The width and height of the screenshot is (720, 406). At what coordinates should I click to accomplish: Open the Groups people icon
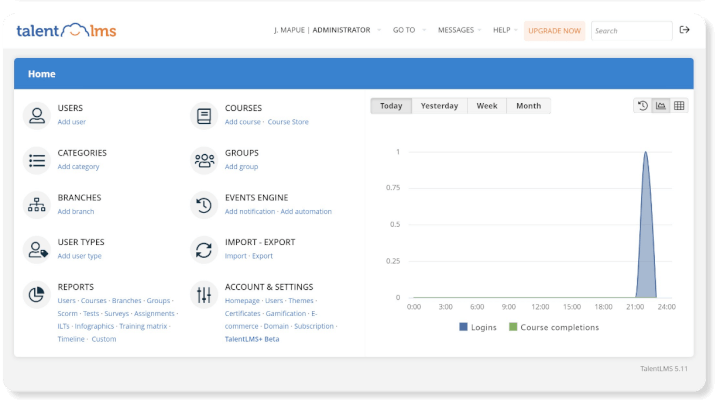point(204,160)
